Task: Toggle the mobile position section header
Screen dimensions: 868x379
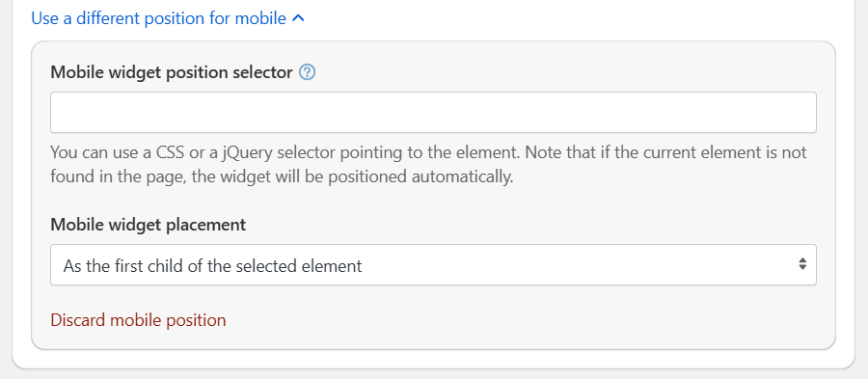Action: click(168, 19)
